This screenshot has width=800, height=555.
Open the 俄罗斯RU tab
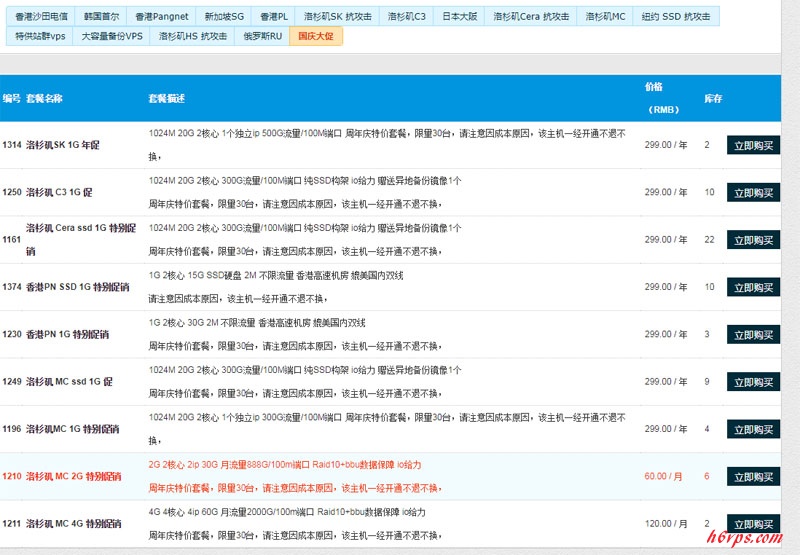coord(262,36)
